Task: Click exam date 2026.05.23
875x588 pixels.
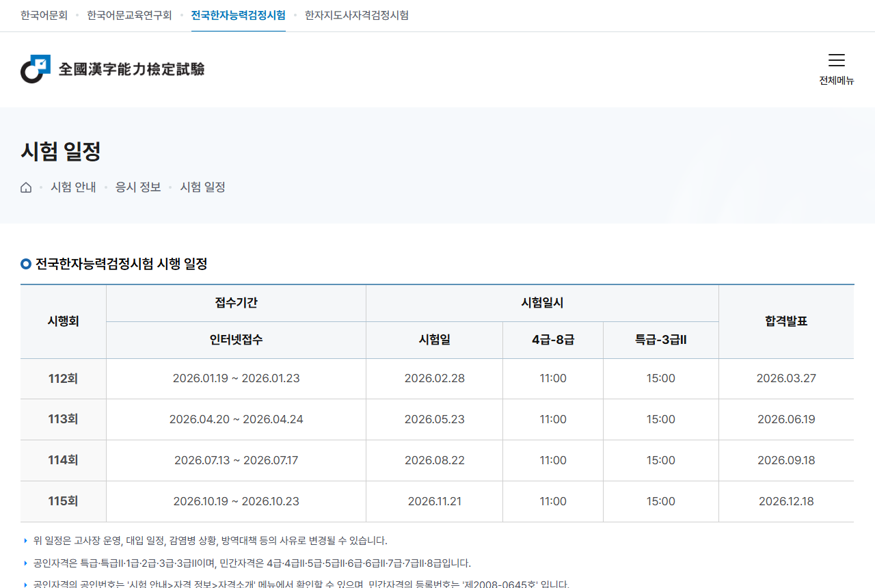Action: 435,420
